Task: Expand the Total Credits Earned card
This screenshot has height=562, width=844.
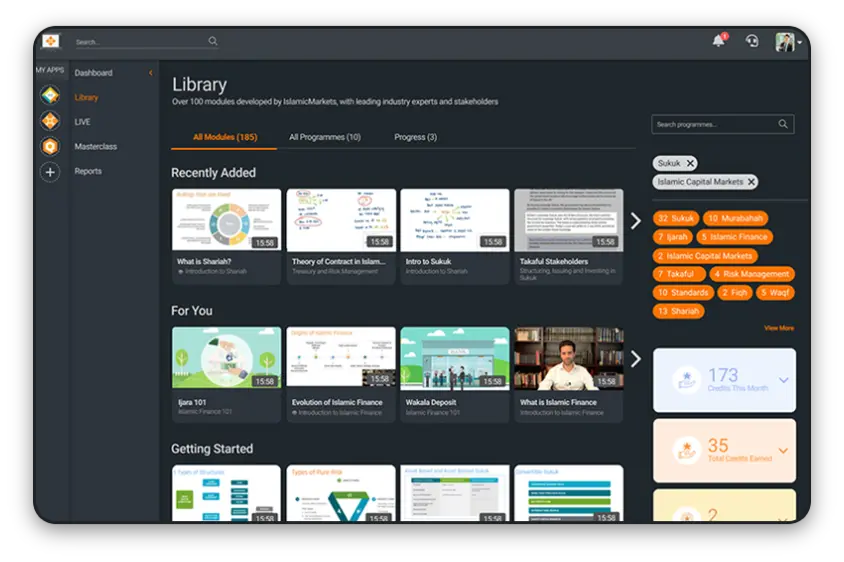Action: coord(782,450)
